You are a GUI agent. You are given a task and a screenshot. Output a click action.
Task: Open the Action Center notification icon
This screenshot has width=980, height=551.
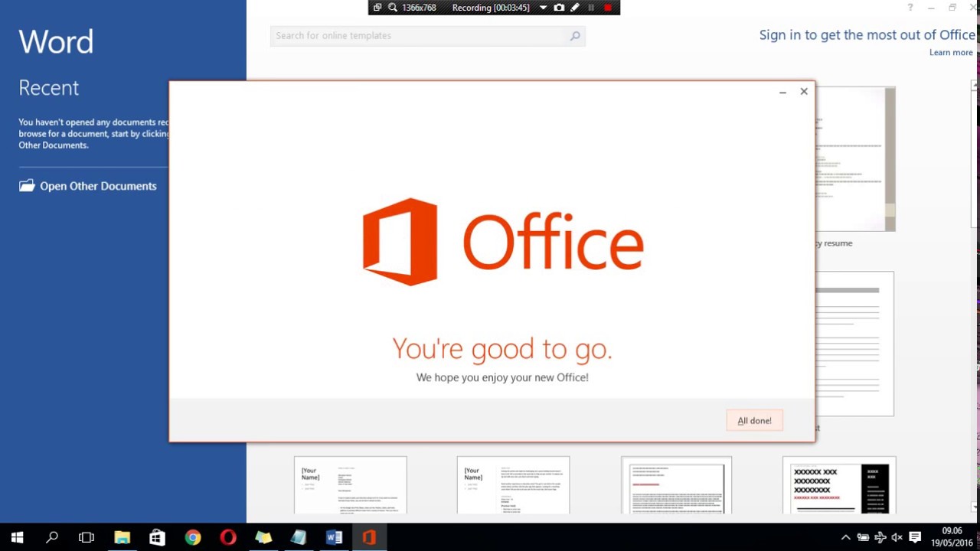914,537
